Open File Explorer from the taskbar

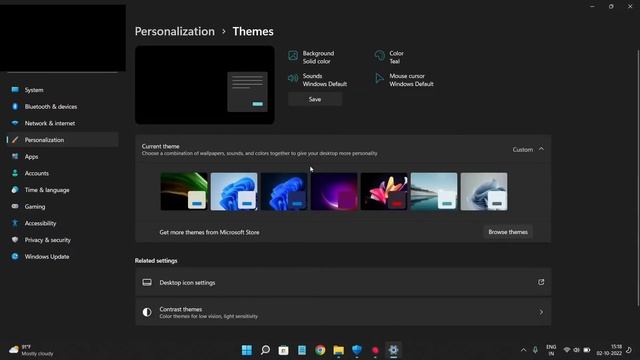pos(338,350)
